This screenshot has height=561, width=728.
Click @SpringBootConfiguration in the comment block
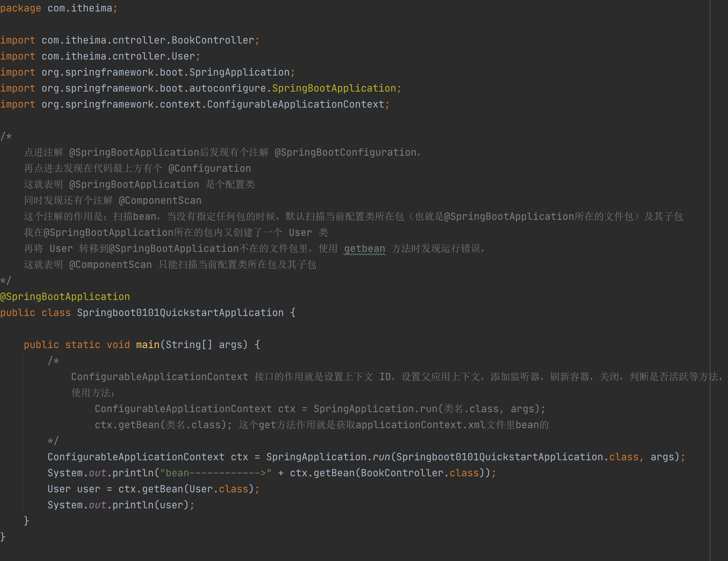pos(345,152)
